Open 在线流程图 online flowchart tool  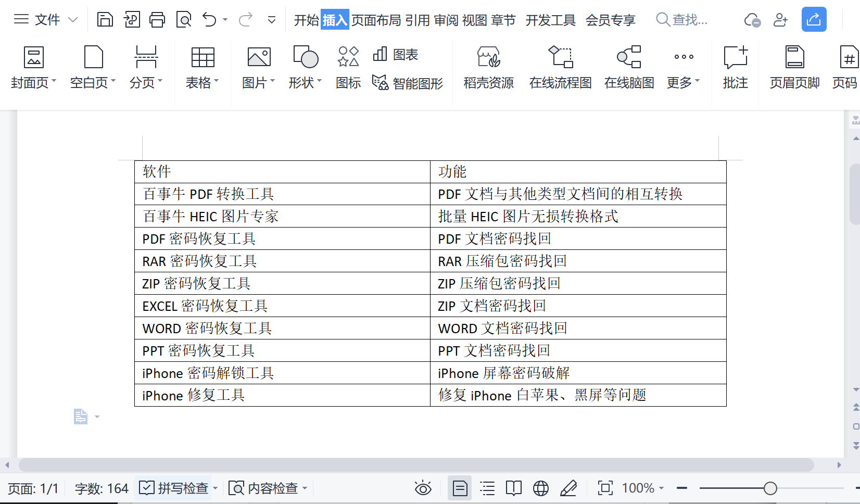pyautogui.click(x=560, y=68)
